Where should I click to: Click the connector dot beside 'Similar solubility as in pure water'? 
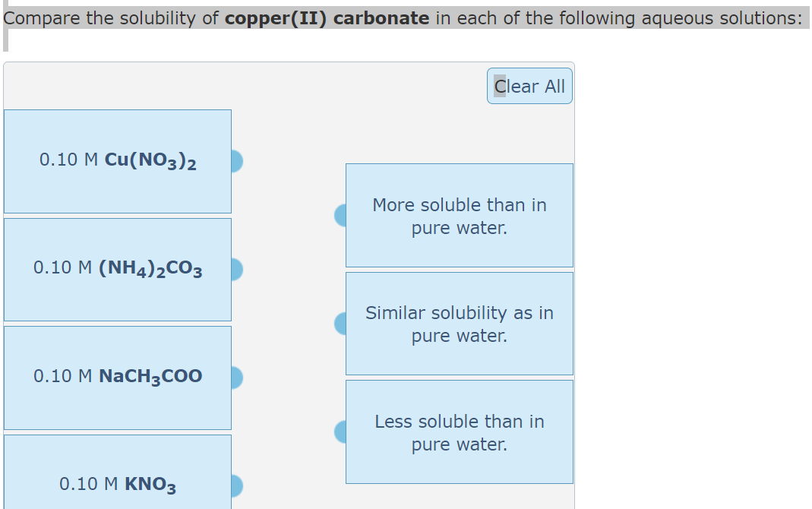(x=341, y=324)
